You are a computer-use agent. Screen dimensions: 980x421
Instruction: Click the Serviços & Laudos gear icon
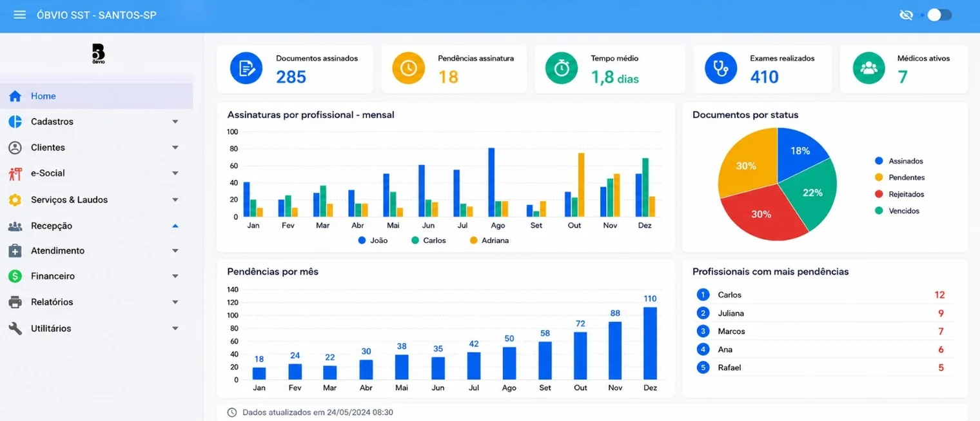(x=15, y=200)
